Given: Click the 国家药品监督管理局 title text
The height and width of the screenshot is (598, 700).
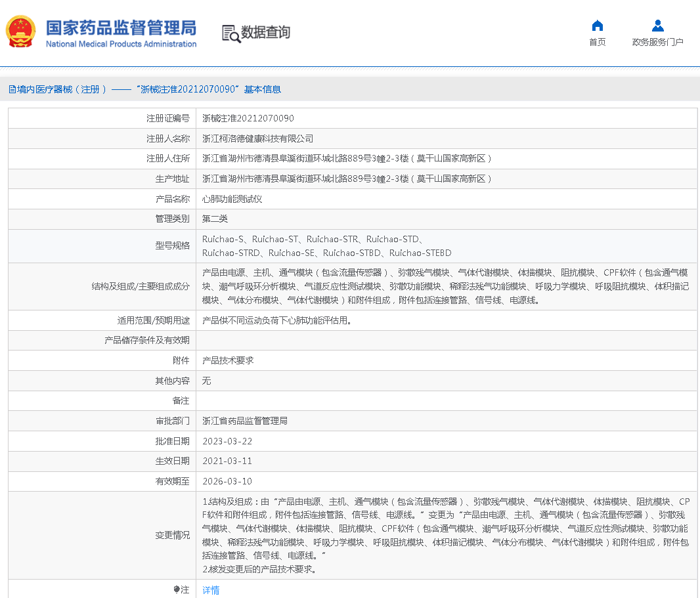Looking at the screenshot, I should click(x=121, y=28).
